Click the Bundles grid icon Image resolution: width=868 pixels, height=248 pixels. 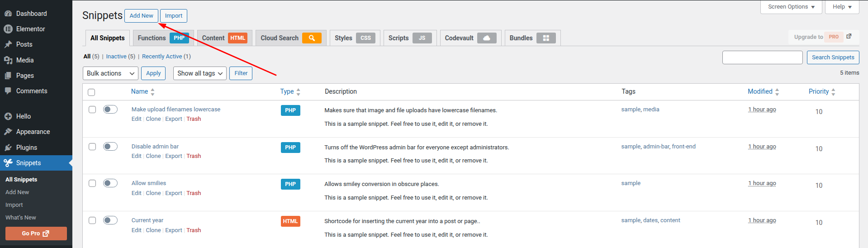coord(546,38)
